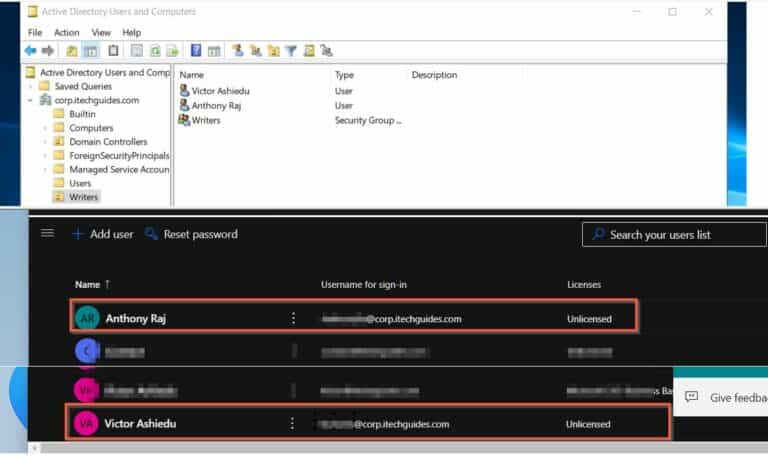Viewport: 768px width, 457px height.
Task: Expand the Saved Queries node
Action: (x=30, y=86)
